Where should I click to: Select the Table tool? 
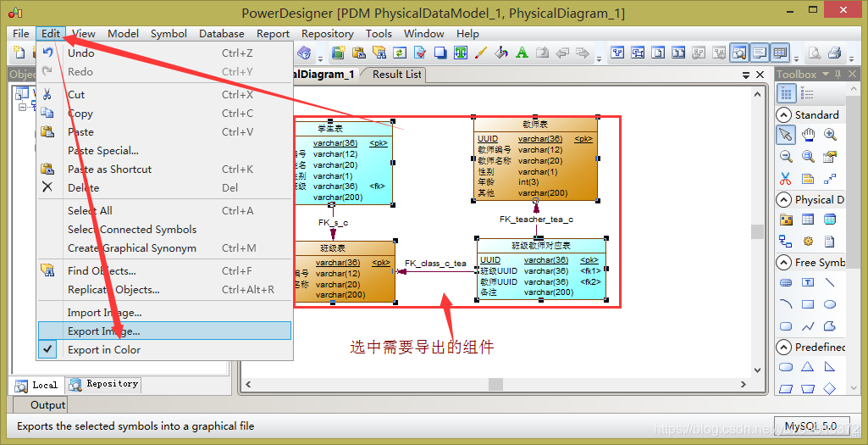click(808, 220)
